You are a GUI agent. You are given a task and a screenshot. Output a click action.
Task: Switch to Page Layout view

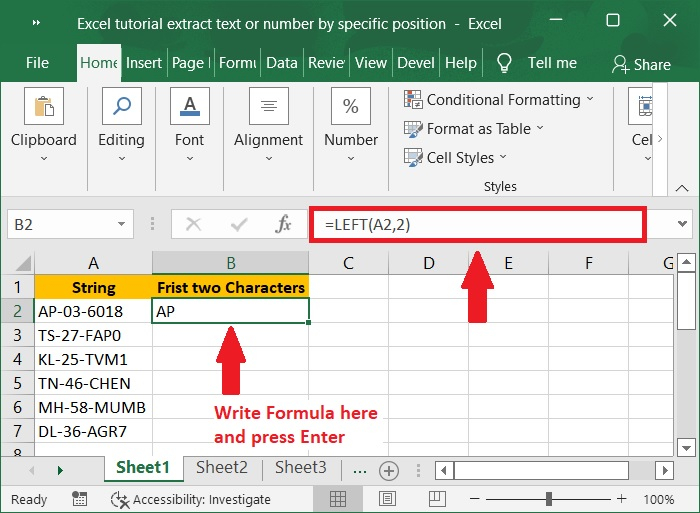[387, 499]
